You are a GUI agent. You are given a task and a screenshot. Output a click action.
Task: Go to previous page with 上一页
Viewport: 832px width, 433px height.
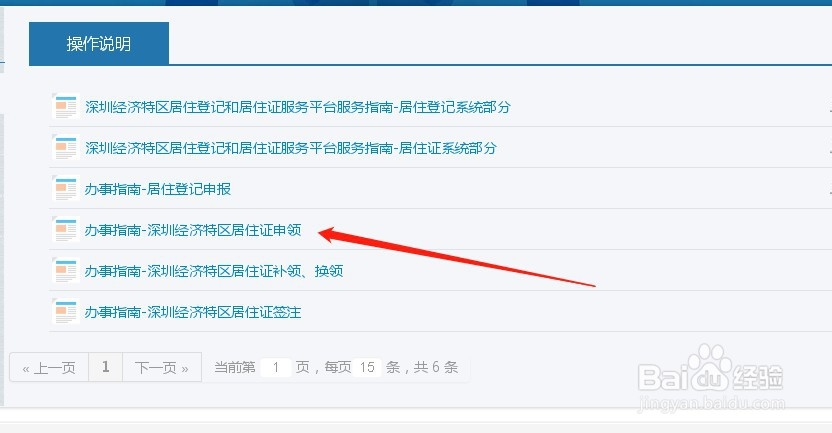(49, 367)
